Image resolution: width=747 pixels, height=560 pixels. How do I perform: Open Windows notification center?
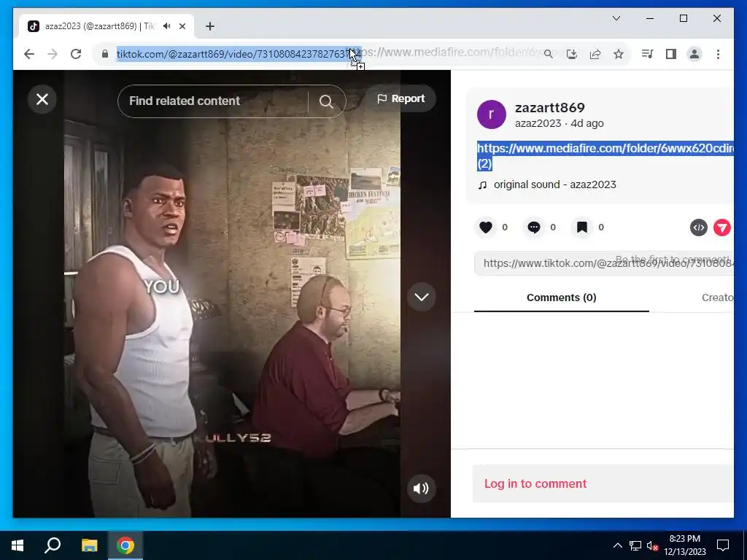723,545
